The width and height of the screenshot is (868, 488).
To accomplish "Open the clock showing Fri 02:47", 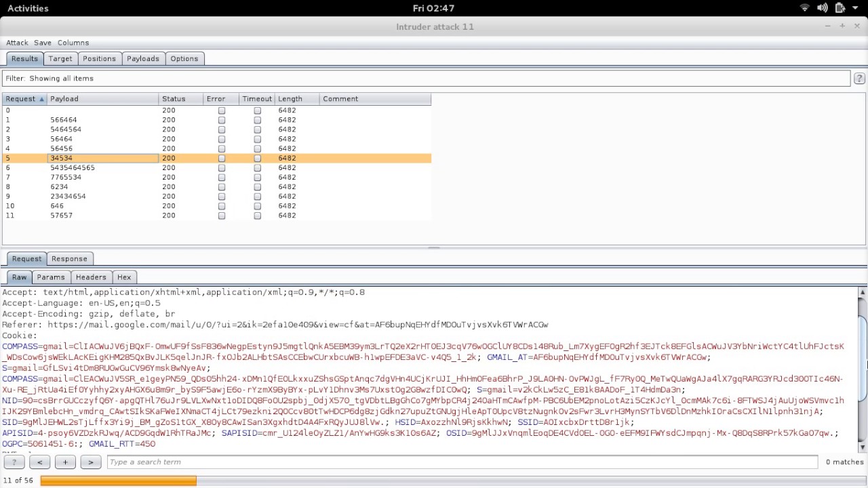I will [433, 8].
